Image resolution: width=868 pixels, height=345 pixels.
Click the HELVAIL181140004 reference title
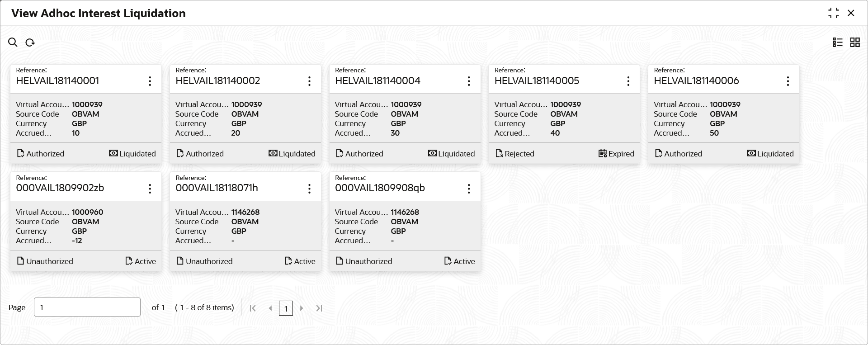click(377, 81)
